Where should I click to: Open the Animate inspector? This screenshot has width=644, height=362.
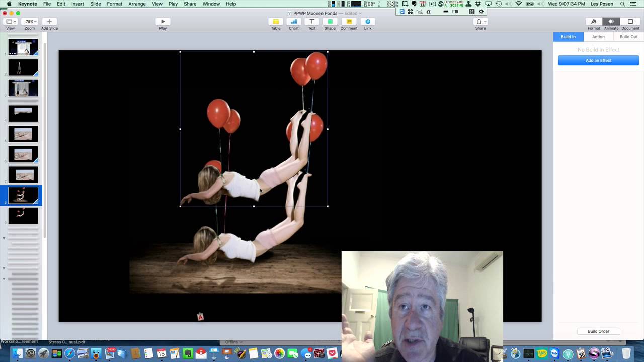pos(611,22)
